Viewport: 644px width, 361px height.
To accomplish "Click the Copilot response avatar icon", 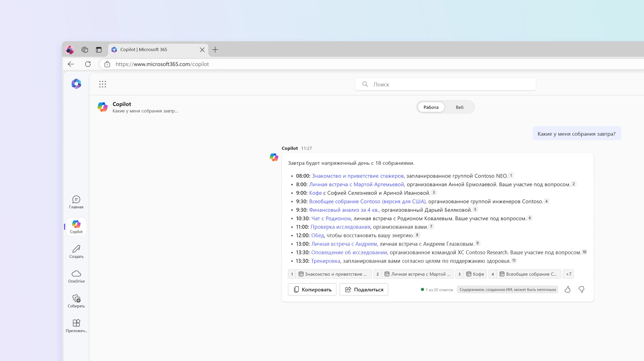I will coord(274,157).
